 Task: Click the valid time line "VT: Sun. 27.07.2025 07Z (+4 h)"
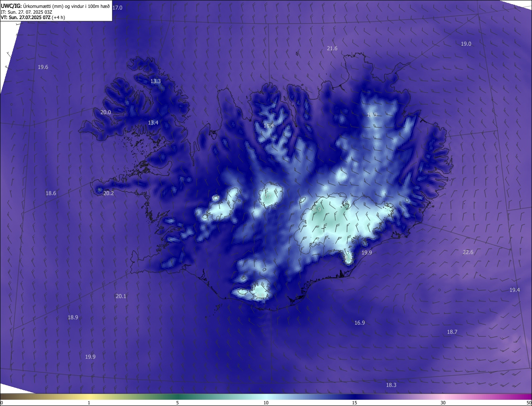point(33,17)
